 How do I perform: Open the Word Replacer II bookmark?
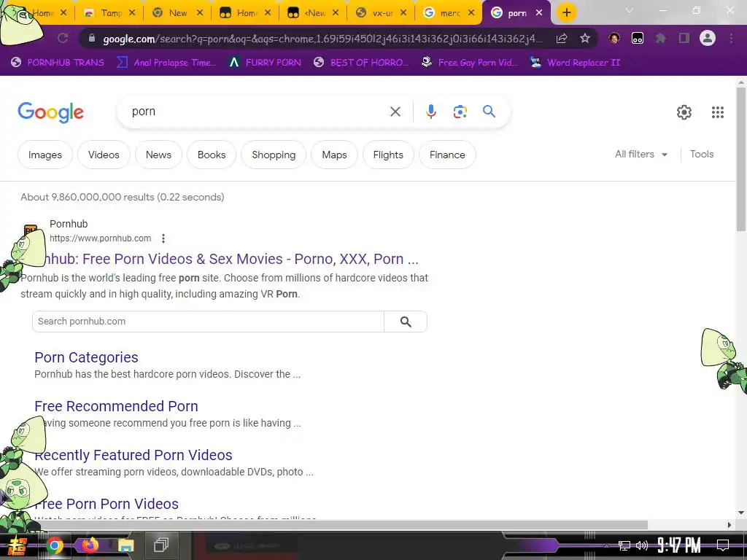click(x=576, y=63)
